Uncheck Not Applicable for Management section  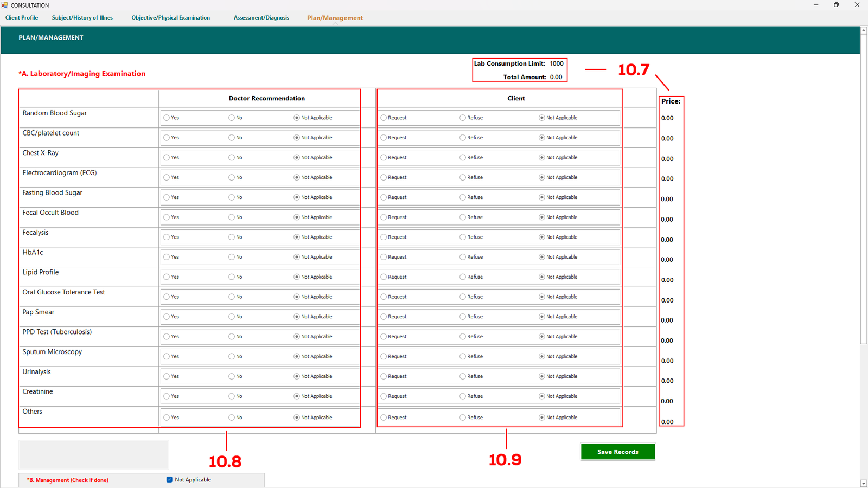tap(170, 480)
